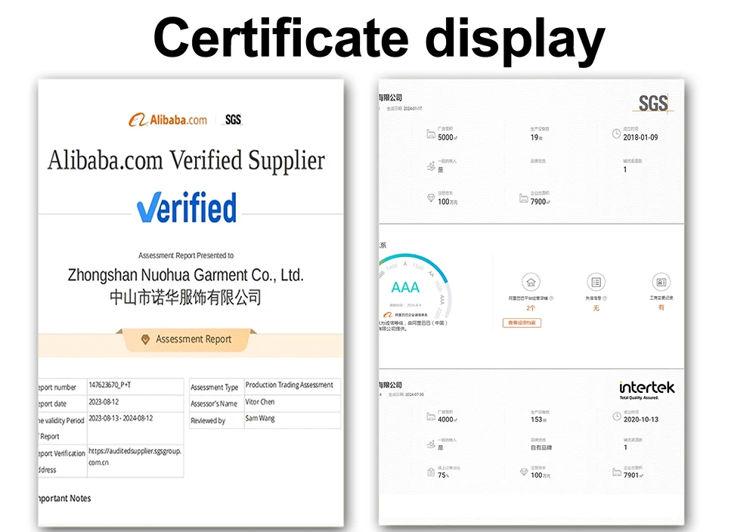The image size is (756, 532).
Task: Click the list icon above 无
Action: coord(596,282)
